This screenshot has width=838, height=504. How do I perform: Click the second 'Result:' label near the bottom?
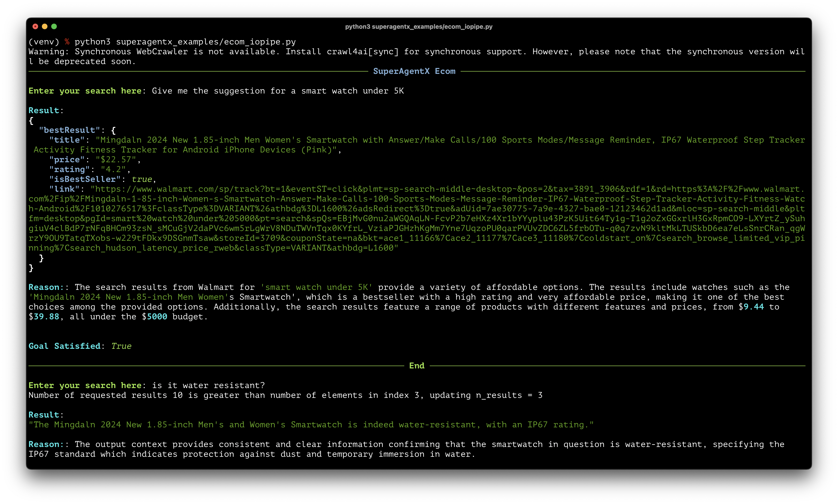[46, 415]
